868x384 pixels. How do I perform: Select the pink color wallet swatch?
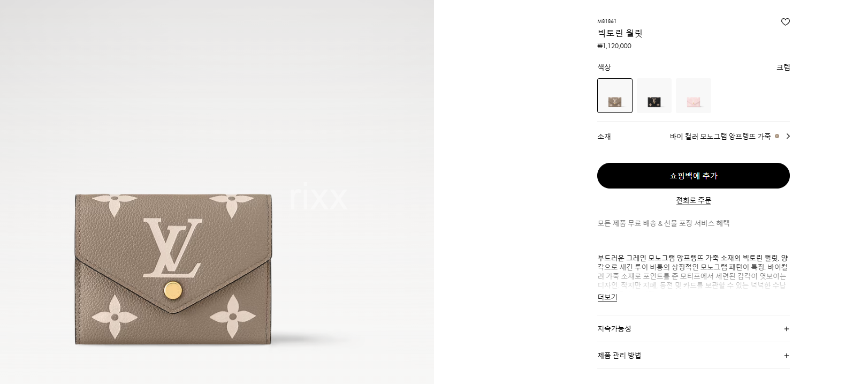tap(694, 96)
